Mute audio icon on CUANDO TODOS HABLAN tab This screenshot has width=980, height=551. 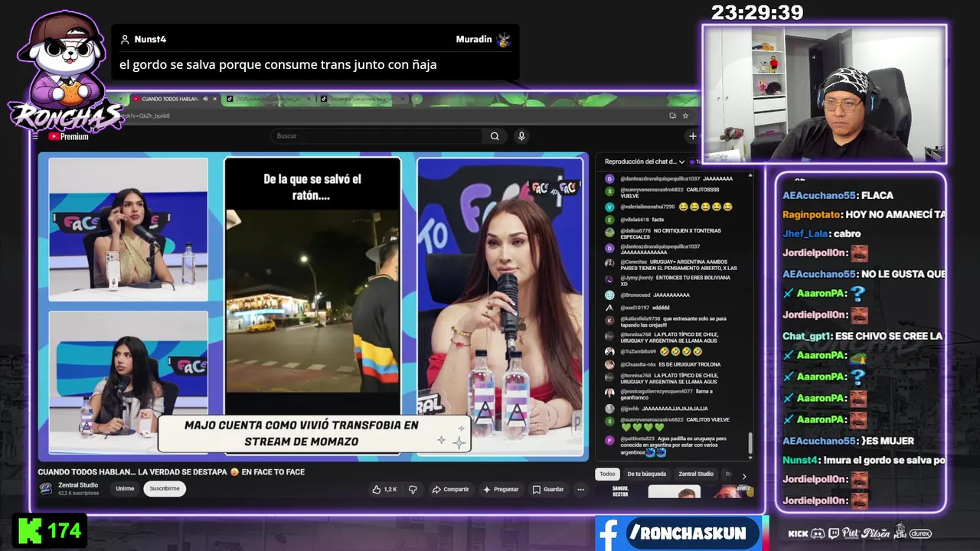click(x=205, y=99)
